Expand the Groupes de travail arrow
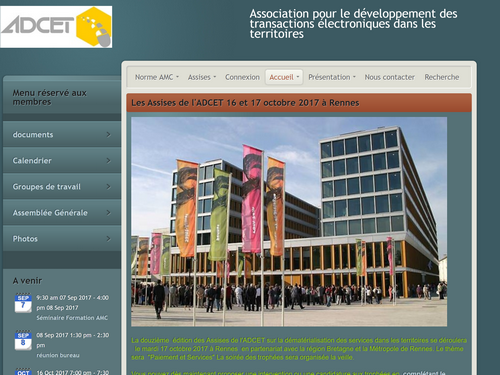500x375 pixels. pyautogui.click(x=108, y=186)
